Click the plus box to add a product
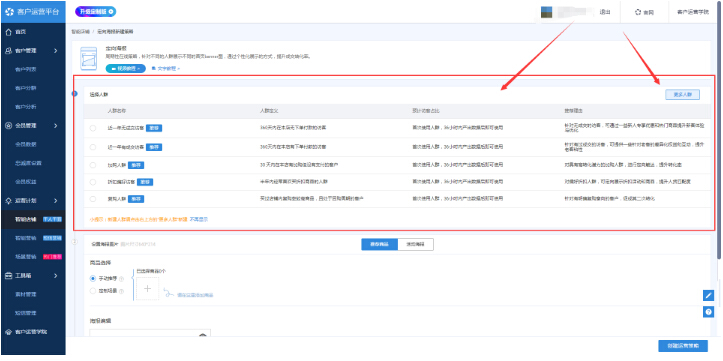This screenshot has height=361, width=723. [147, 289]
